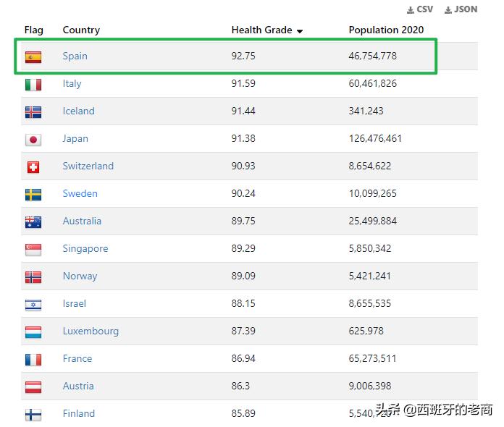Download the table as CSV
The width and height of the screenshot is (504, 427).
[x=420, y=9]
